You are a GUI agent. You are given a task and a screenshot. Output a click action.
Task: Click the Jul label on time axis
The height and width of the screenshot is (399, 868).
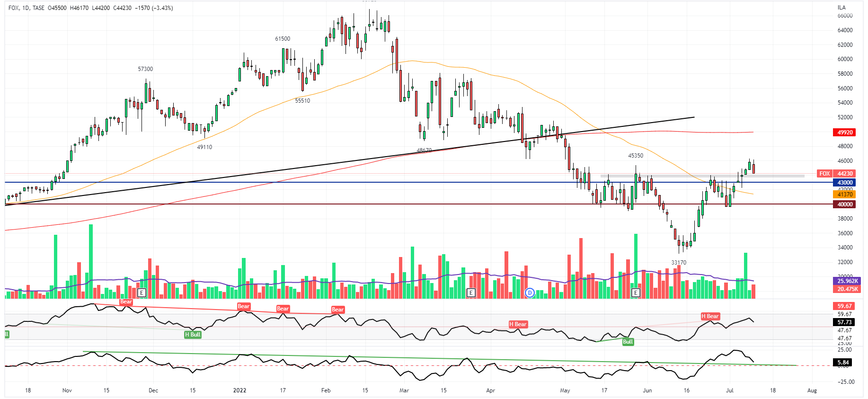[x=730, y=390]
